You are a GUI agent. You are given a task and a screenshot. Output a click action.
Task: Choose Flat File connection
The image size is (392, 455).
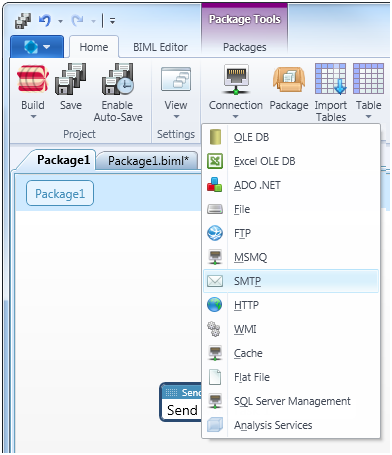point(291,377)
